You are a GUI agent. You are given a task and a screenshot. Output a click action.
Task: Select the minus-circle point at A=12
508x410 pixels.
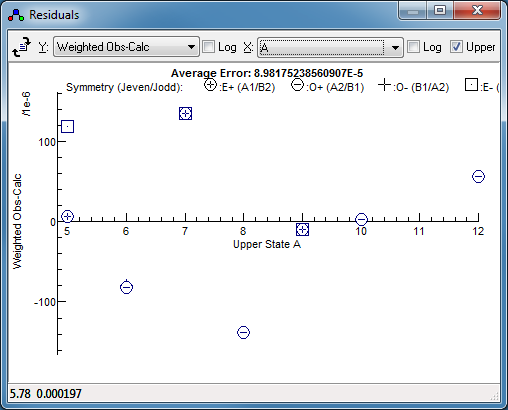[x=478, y=177]
